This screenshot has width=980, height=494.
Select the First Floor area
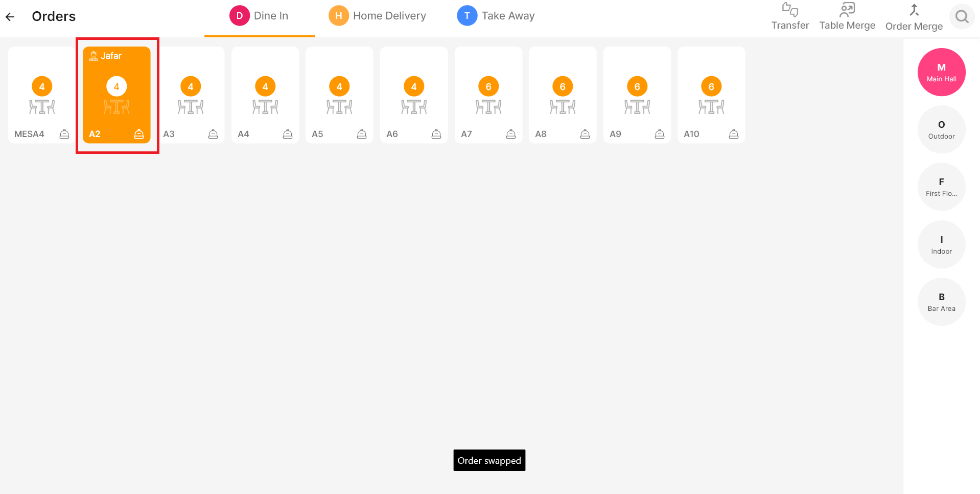[941, 187]
